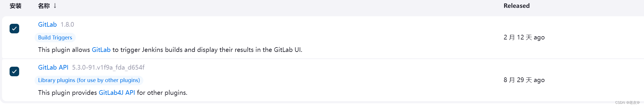Click the CSDN watermark text
The image size is (644, 107).
click(x=627, y=102)
